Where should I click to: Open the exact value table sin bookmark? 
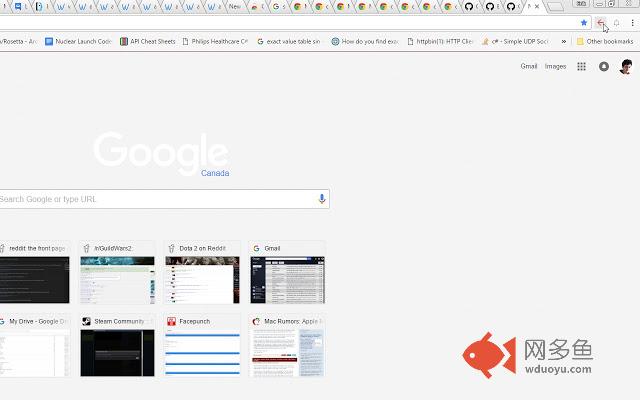pyautogui.click(x=289, y=41)
